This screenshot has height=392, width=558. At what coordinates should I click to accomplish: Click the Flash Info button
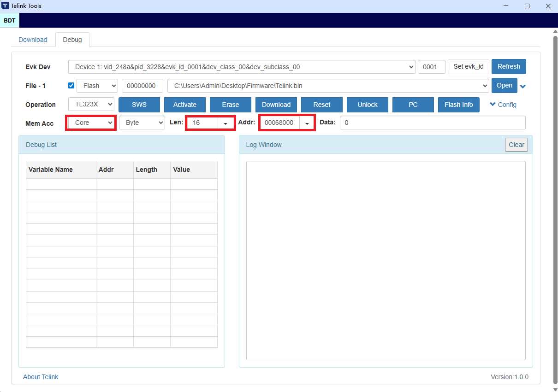pos(458,105)
